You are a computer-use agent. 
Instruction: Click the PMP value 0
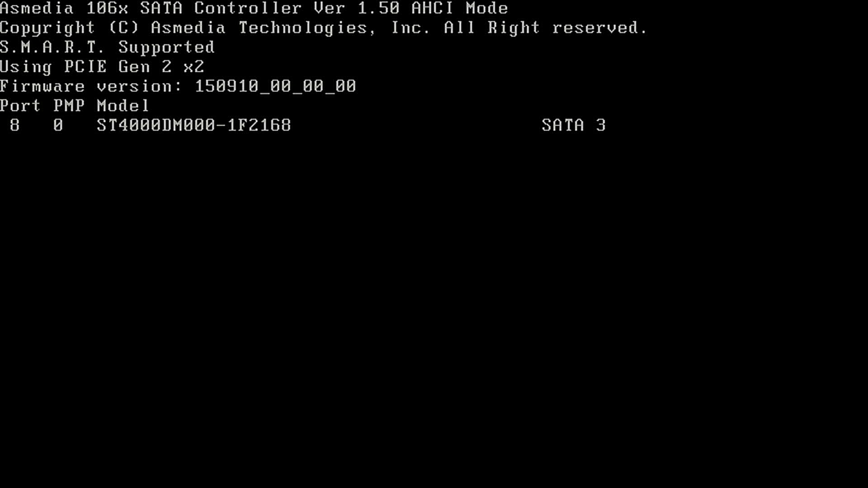tap(58, 125)
